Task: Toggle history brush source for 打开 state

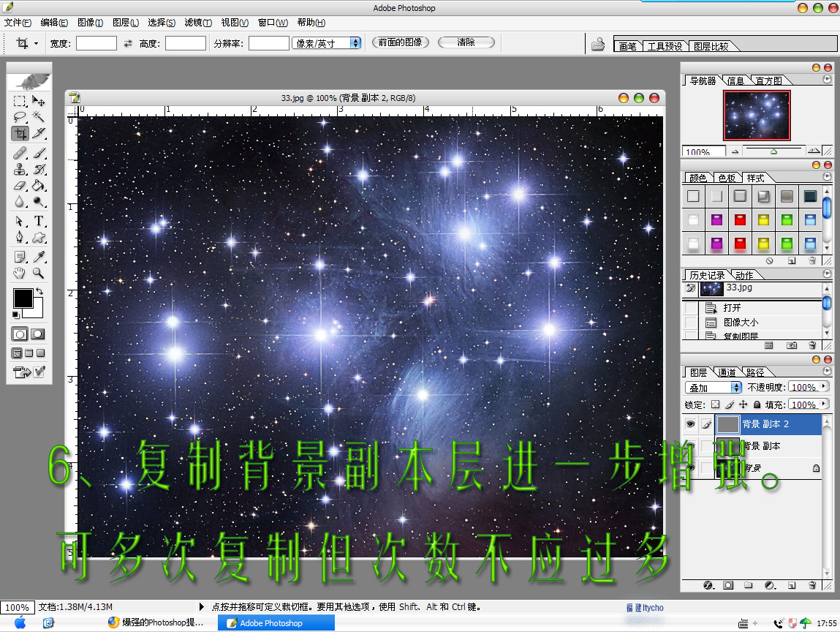Action: [691, 308]
